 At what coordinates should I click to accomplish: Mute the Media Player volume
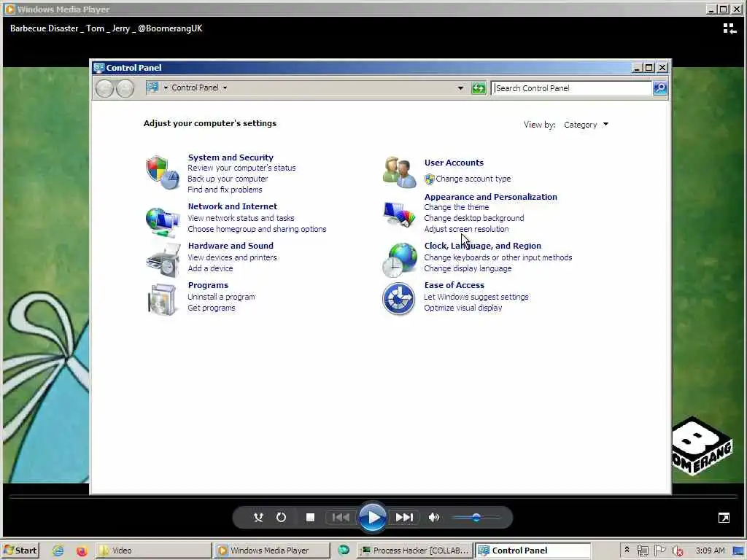[x=433, y=517]
